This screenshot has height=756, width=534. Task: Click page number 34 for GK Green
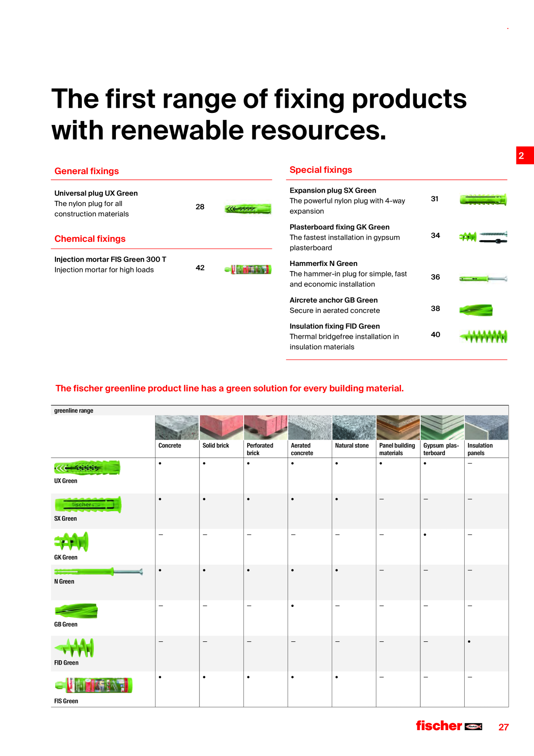coord(435,235)
